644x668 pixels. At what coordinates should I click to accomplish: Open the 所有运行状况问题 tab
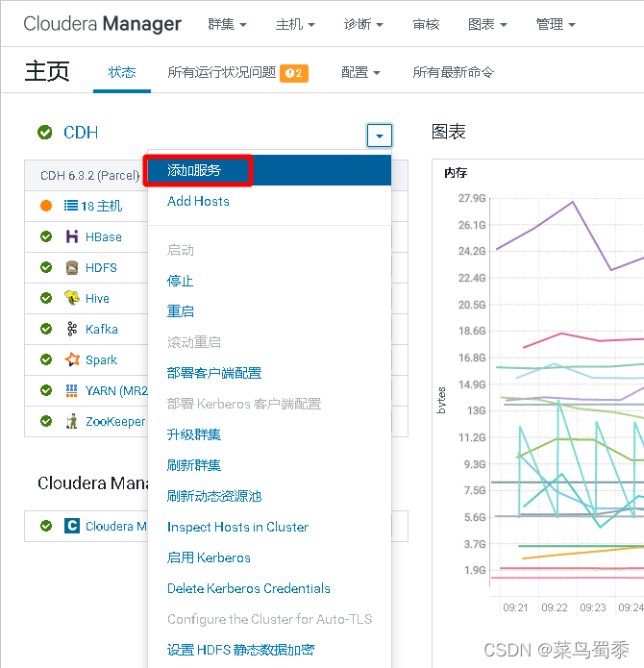222,72
